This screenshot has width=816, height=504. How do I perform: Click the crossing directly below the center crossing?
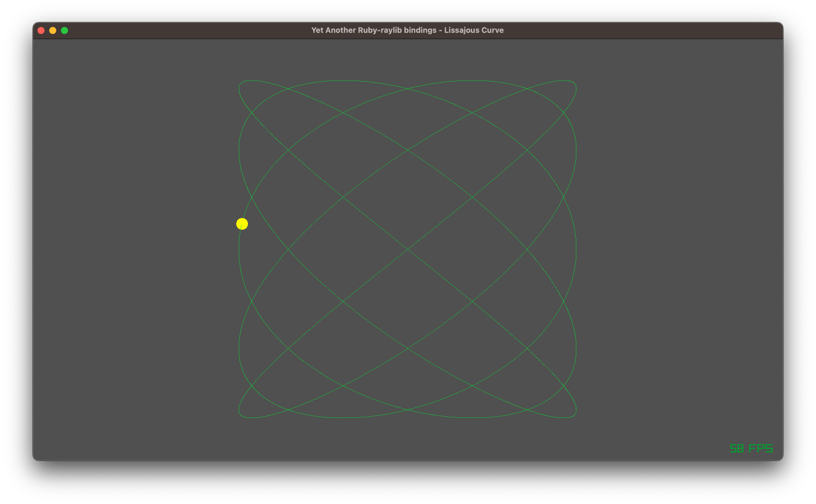click(x=407, y=348)
